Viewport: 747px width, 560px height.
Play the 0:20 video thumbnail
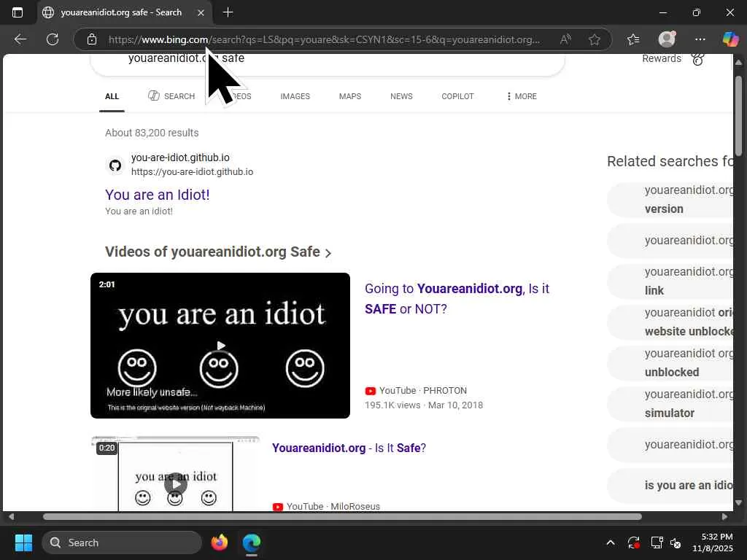tap(175, 474)
